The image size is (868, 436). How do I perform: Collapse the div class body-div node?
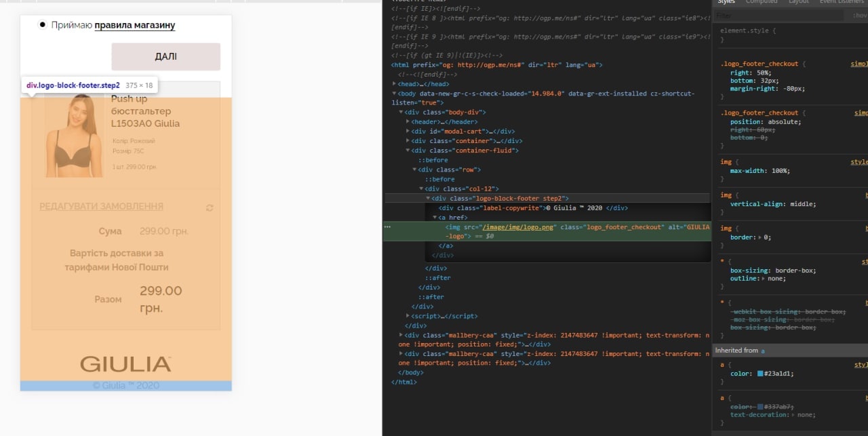pyautogui.click(x=401, y=113)
